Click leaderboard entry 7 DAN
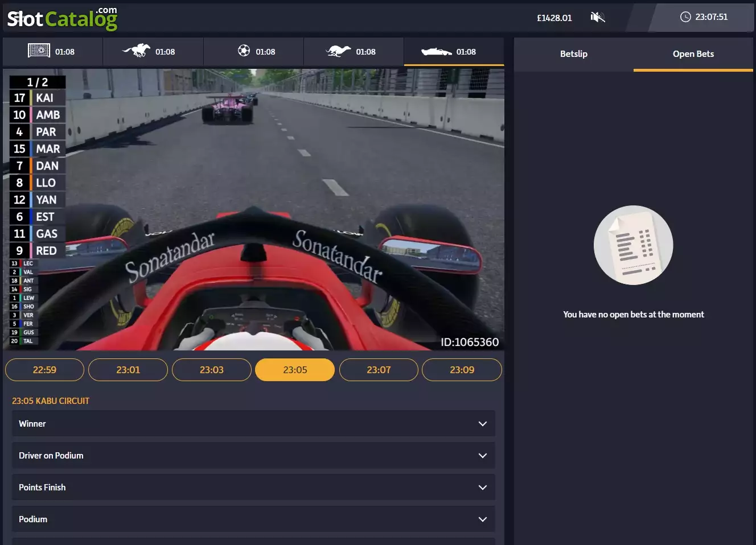 38,166
